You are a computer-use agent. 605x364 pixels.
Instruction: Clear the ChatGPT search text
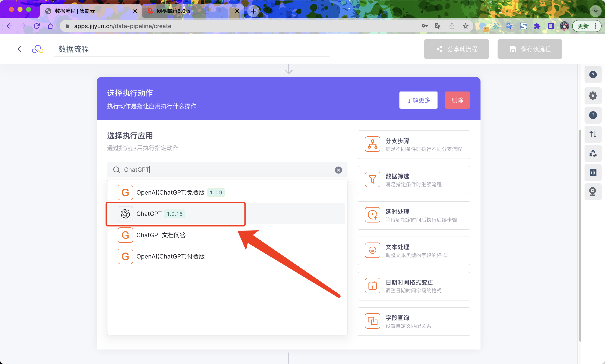338,170
